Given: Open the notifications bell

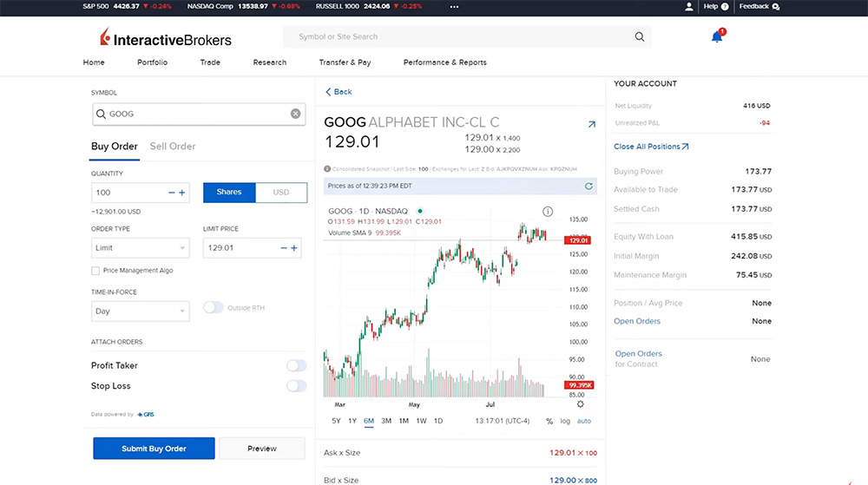Looking at the screenshot, I should click(718, 36).
